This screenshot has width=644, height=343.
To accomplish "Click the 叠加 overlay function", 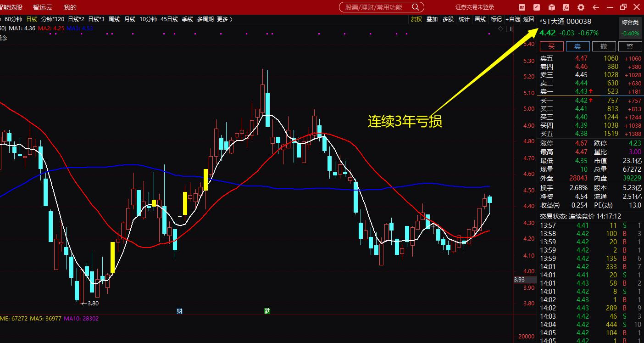I will [432, 19].
